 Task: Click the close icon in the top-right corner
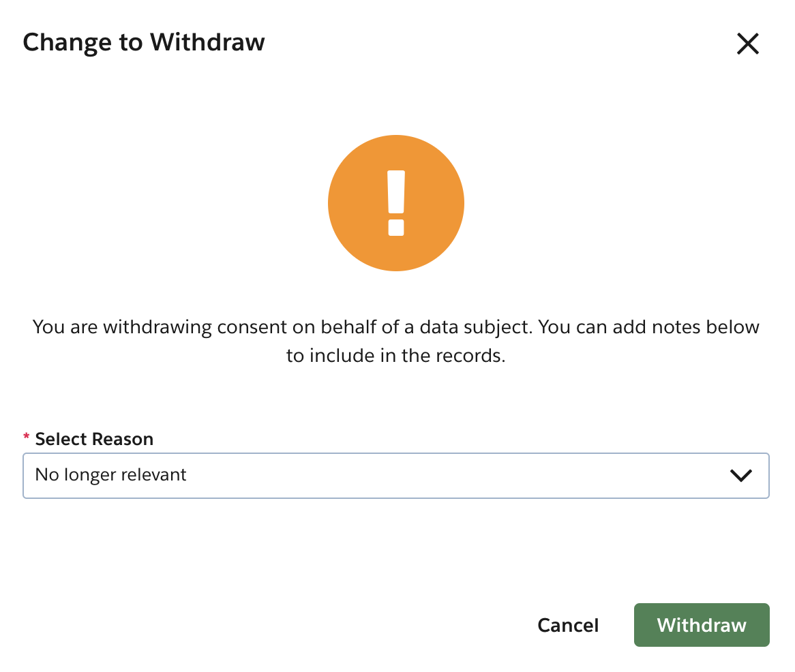(x=747, y=43)
